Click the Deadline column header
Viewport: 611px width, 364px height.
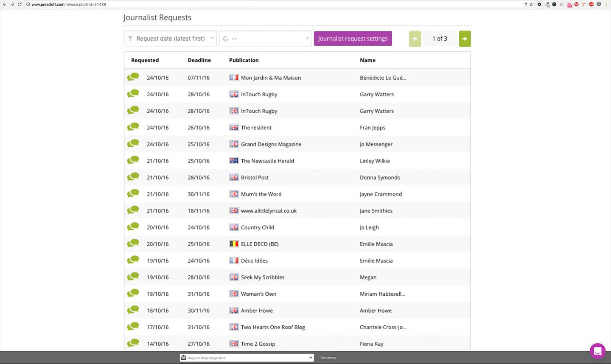point(199,60)
